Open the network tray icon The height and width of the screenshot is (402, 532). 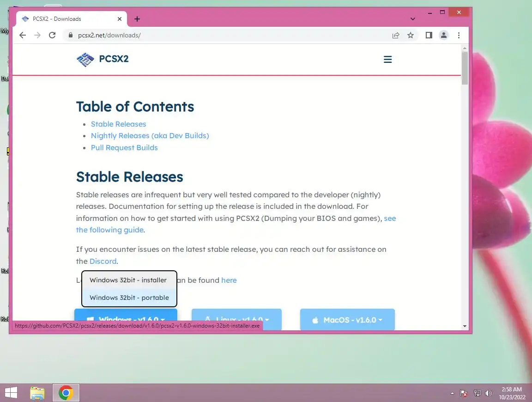point(478,393)
